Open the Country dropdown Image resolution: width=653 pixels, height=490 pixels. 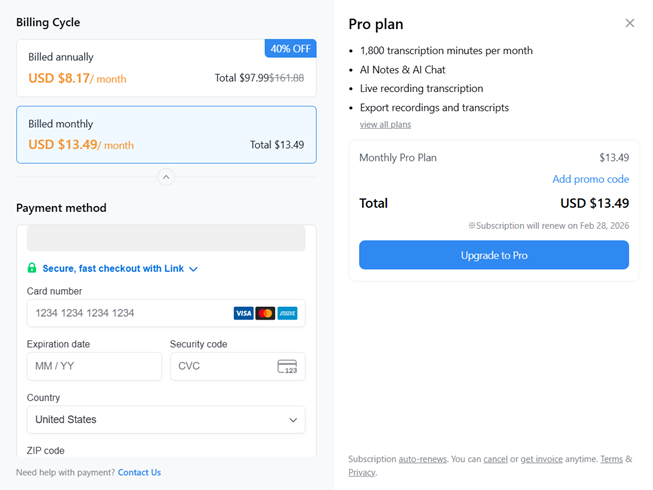tap(166, 420)
